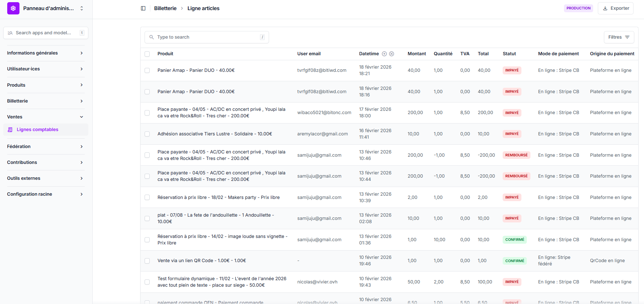The image size is (644, 304).
Task: Click the purple admin panel logo icon
Action: (13, 8)
